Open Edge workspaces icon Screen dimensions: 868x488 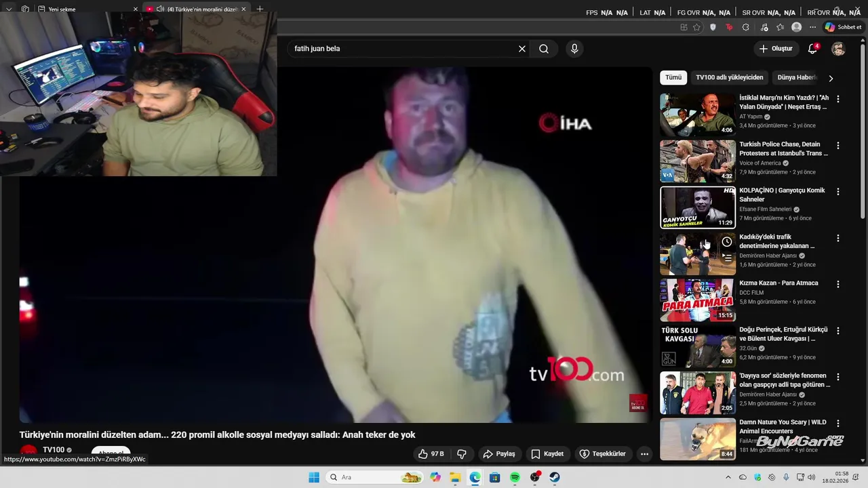click(x=25, y=9)
